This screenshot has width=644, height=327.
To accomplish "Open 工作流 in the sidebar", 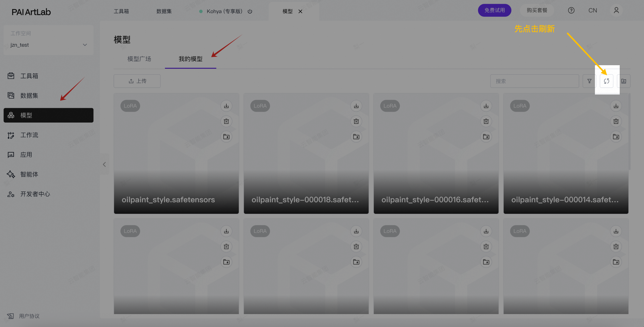I will [x=29, y=135].
